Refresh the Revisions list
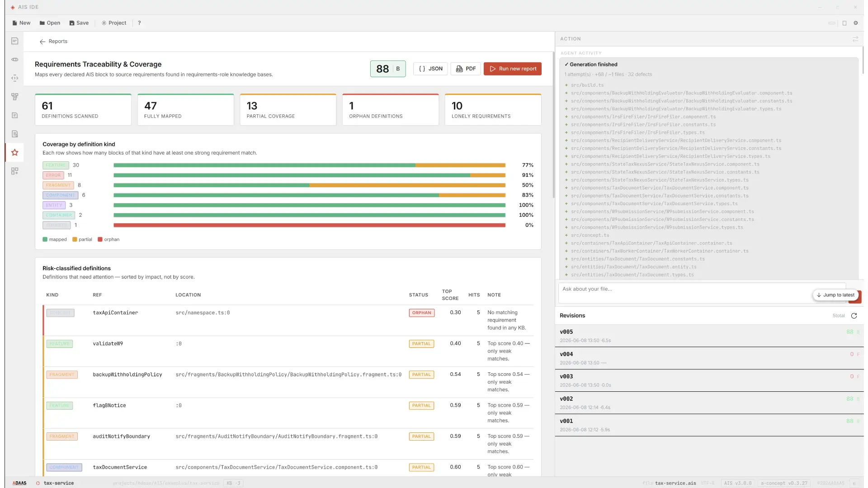The height and width of the screenshot is (488, 868). tap(854, 316)
